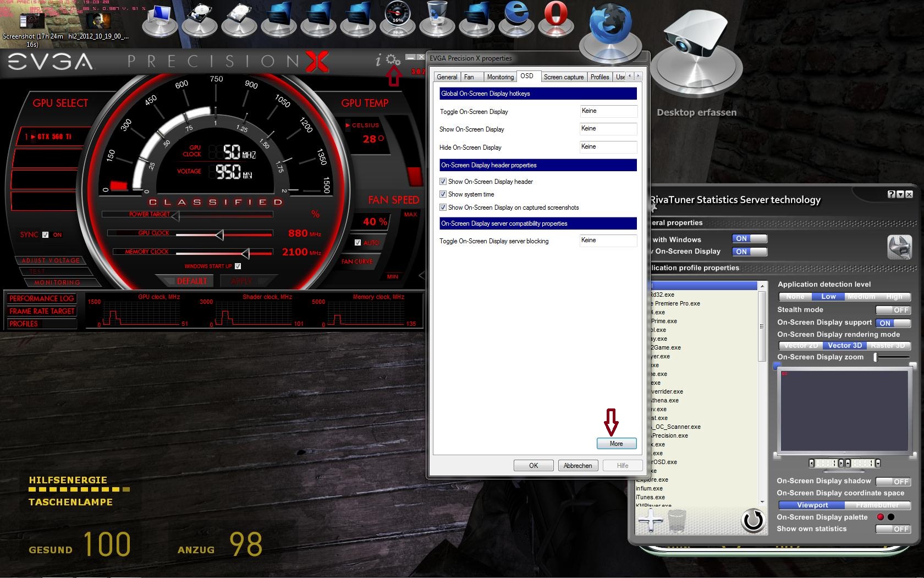
Task: Click Hide On-Screen Display hotkey field
Action: coord(609,147)
